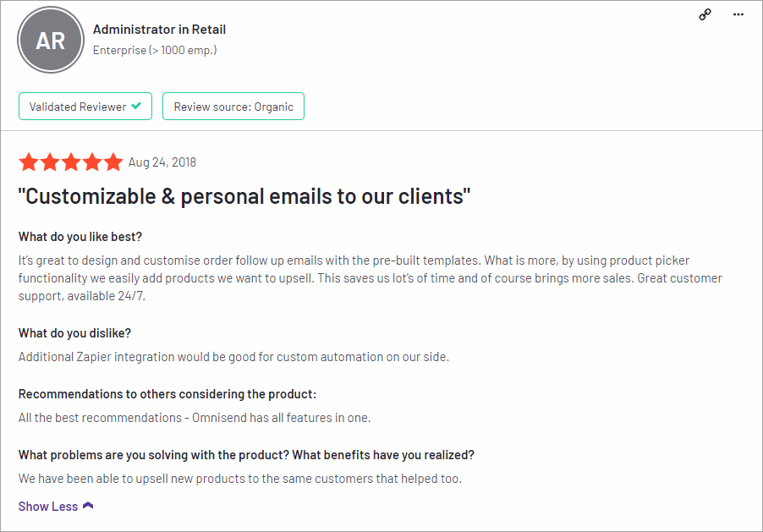Click the green checkmark in Validated Reviewer
The width and height of the screenshot is (763, 532).
136,106
